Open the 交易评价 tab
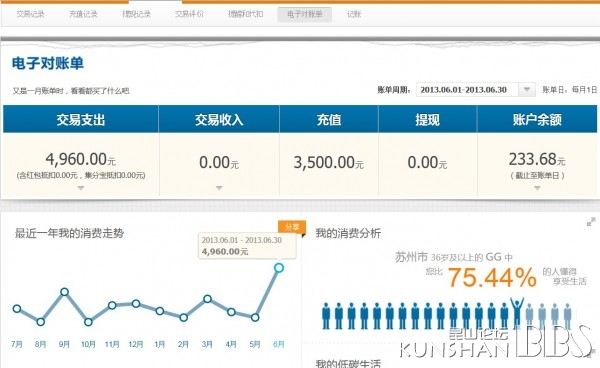This screenshot has height=368, width=600. [189, 15]
